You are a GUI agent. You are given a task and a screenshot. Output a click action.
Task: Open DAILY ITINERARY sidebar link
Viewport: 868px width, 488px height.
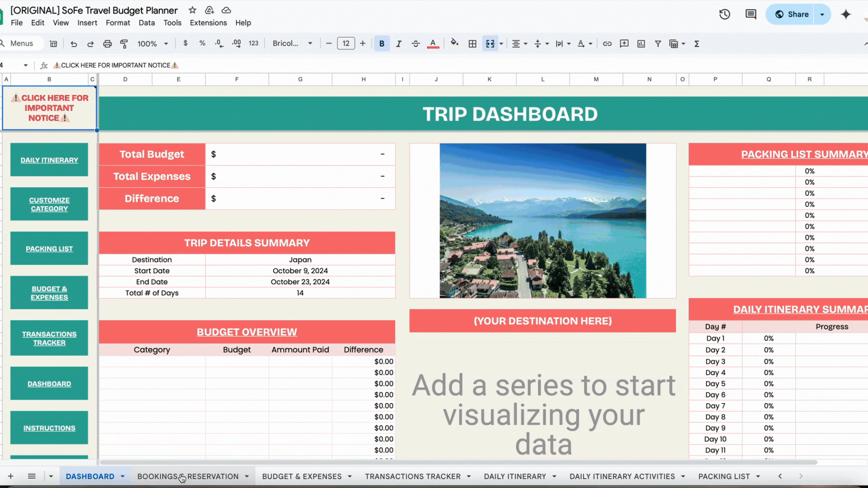tap(49, 160)
